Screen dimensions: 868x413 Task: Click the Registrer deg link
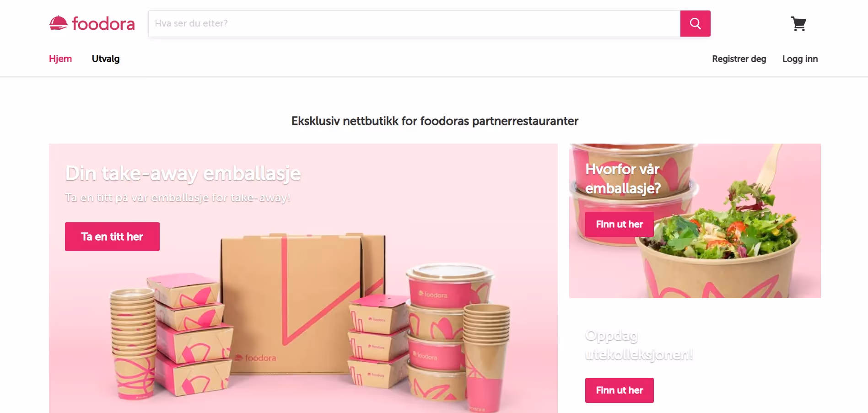click(x=739, y=59)
